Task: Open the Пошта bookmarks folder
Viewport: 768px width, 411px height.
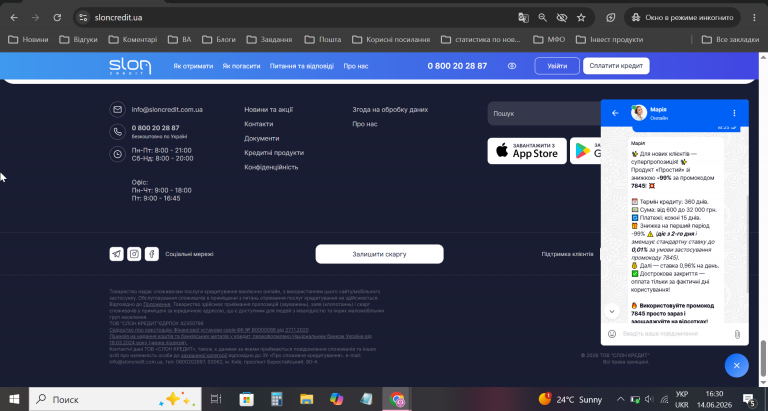Action: coord(322,40)
